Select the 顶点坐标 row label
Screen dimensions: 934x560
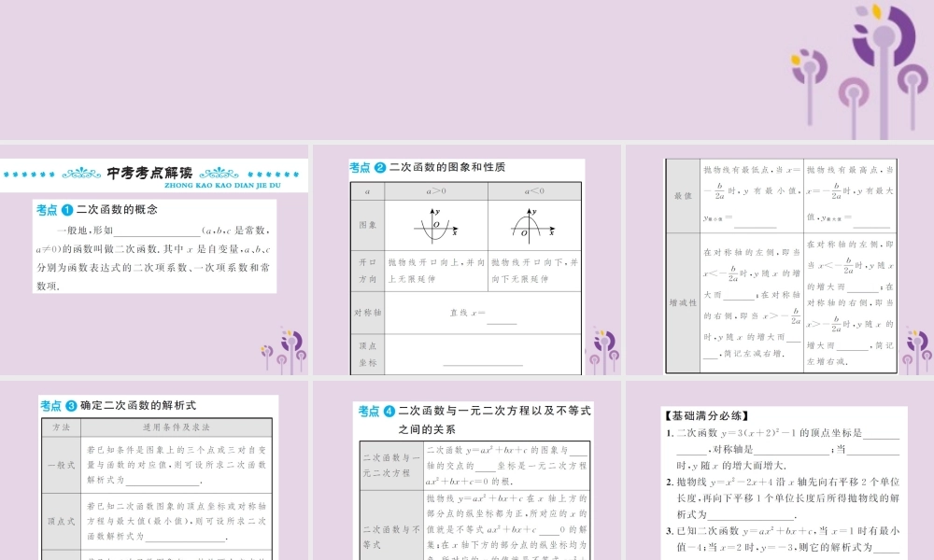367,354
